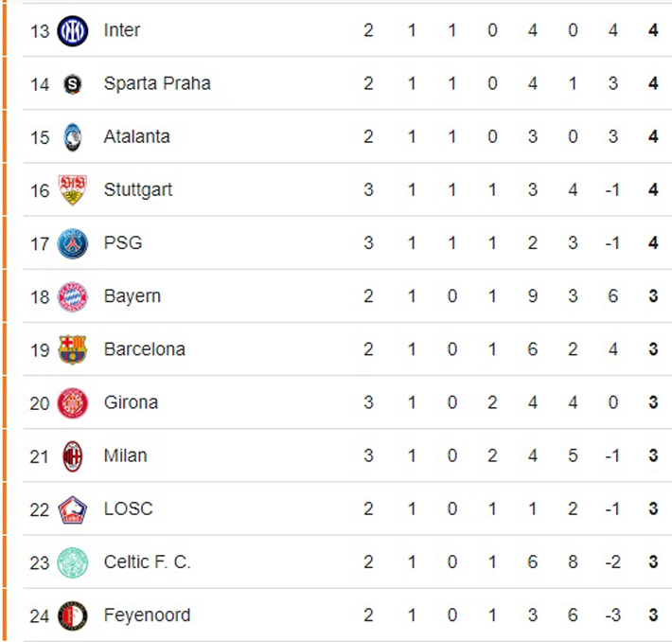Viewport: 672px width, 642px height.
Task: Open the PSG team crest
Action: [72, 243]
